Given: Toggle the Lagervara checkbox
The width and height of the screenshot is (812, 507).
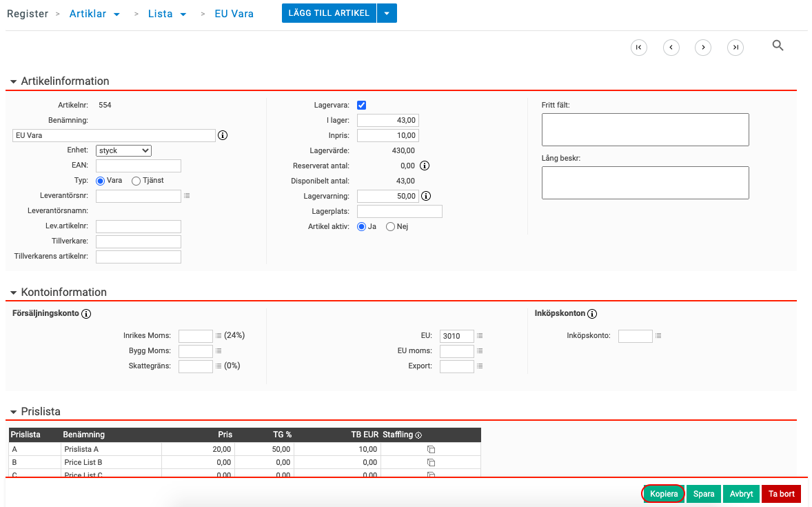Looking at the screenshot, I should coord(361,106).
